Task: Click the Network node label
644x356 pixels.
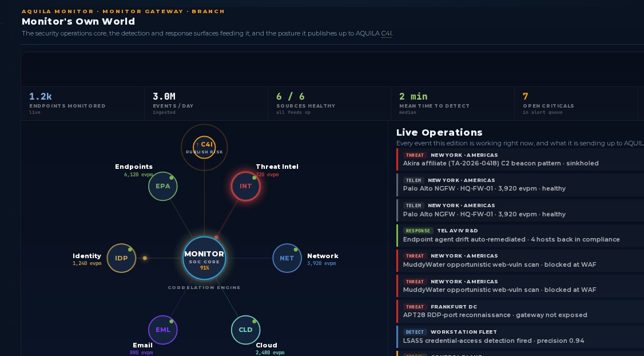Action: [x=323, y=256]
